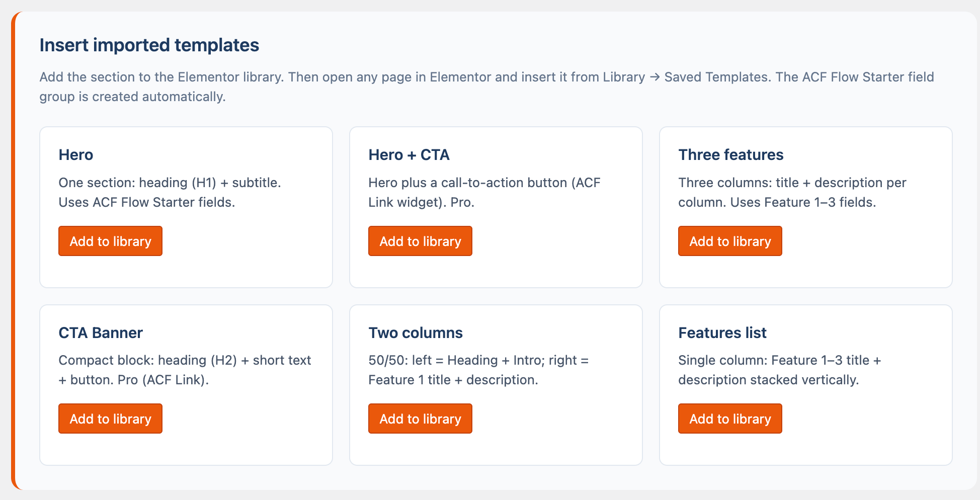
Task: Click the CTA Banner card title
Action: point(101,332)
